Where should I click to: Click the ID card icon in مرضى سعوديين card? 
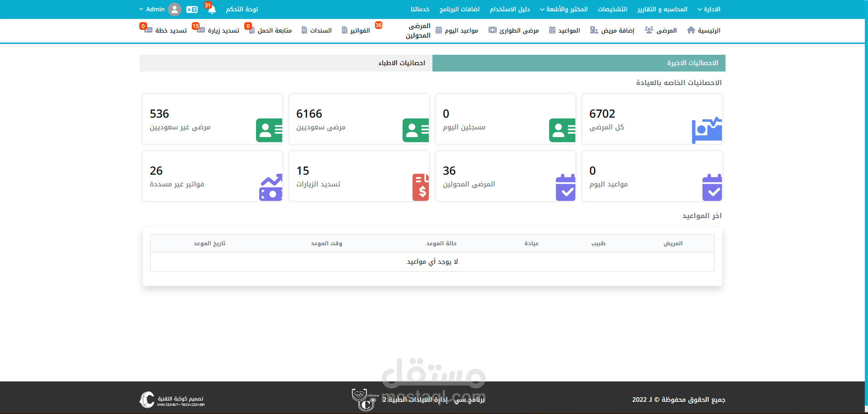click(415, 130)
